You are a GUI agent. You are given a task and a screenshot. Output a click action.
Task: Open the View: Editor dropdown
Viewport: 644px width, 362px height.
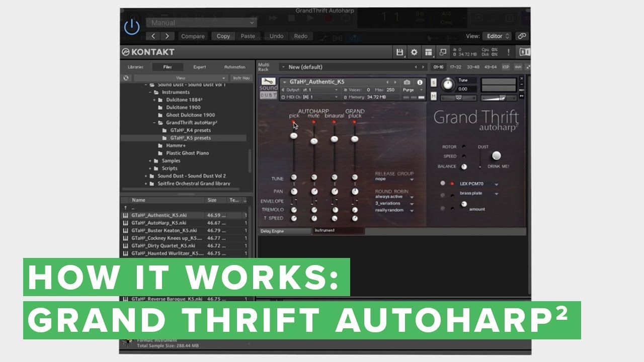click(x=497, y=36)
